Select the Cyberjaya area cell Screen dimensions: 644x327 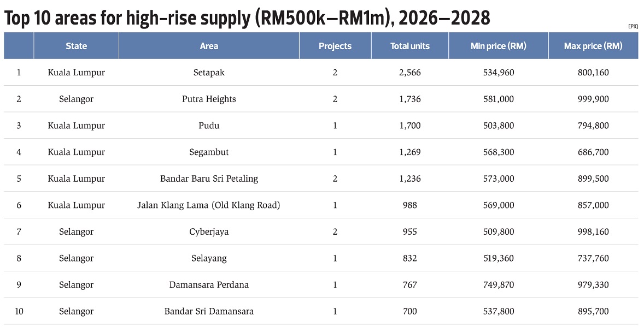tap(209, 231)
